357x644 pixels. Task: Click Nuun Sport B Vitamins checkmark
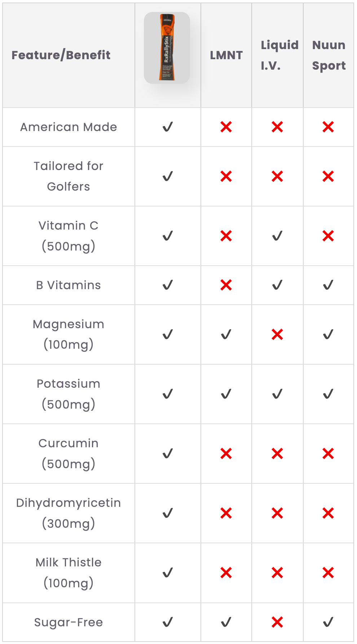click(x=328, y=285)
